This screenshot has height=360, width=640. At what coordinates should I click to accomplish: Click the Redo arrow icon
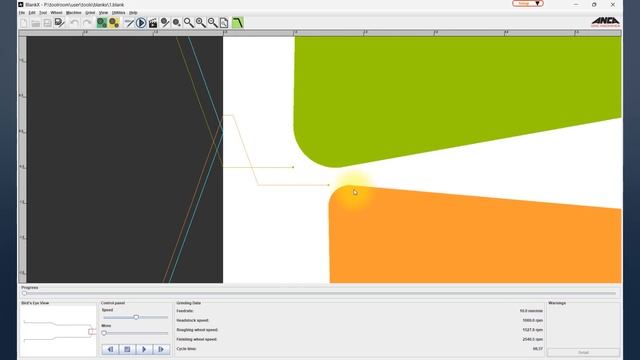[x=87, y=23]
